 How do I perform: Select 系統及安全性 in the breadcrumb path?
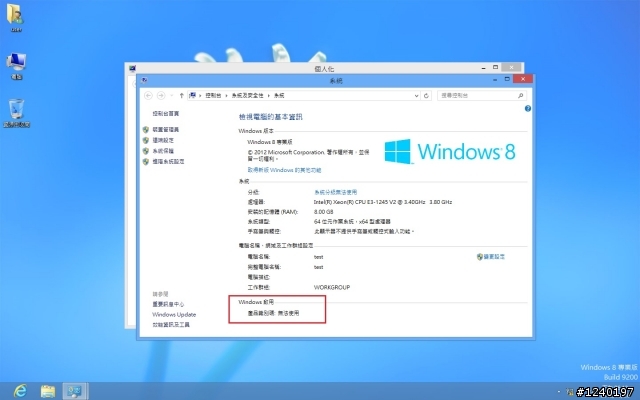tap(247, 96)
